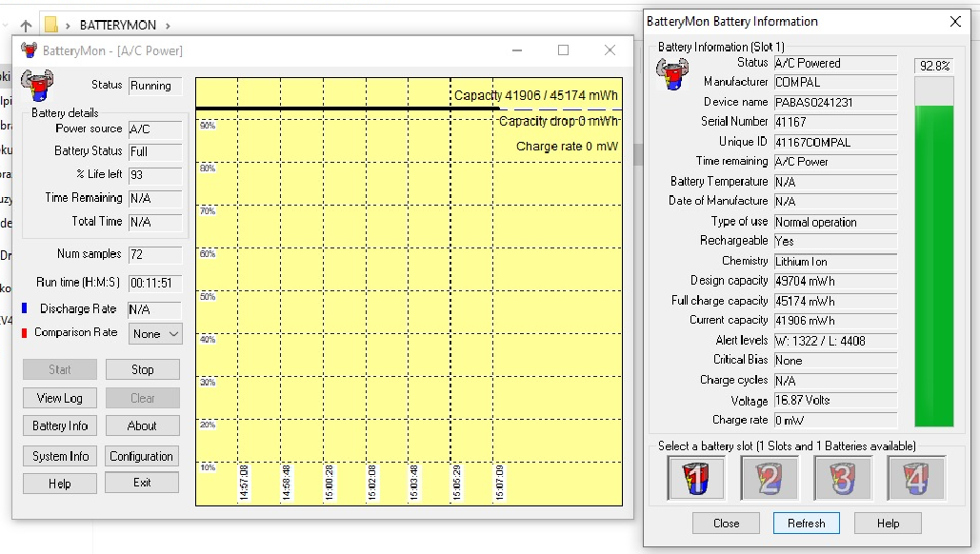
Task: Click Device name field PABAS0241231
Action: (x=835, y=103)
